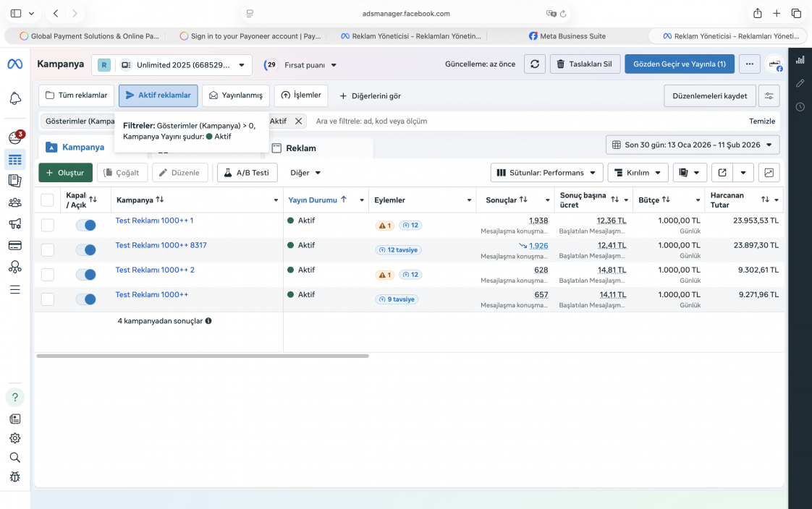Expand the Son 30 gün date range picker
The image size is (812, 509).
pos(693,145)
